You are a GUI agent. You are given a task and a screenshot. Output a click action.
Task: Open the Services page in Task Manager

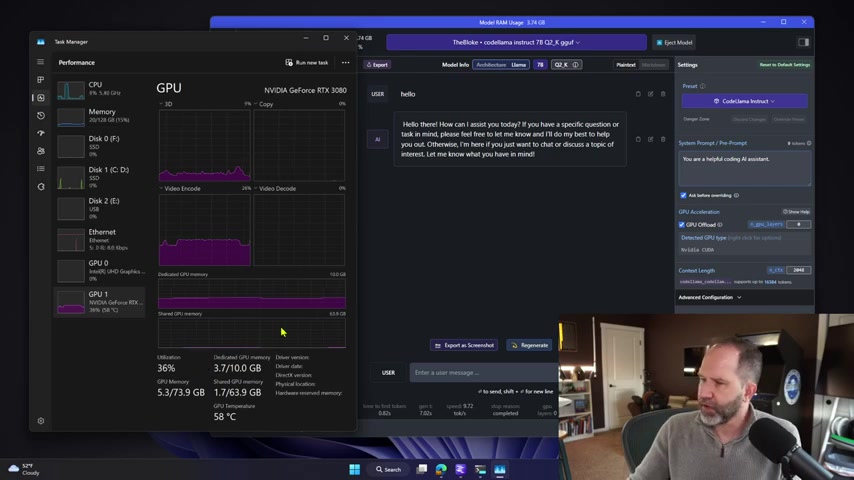pyautogui.click(x=40, y=186)
